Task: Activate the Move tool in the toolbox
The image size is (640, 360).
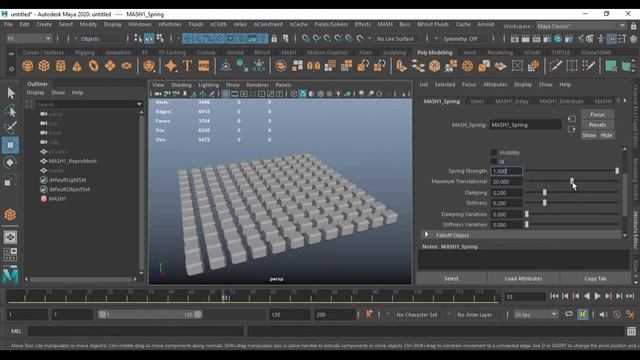Action: tap(11, 145)
